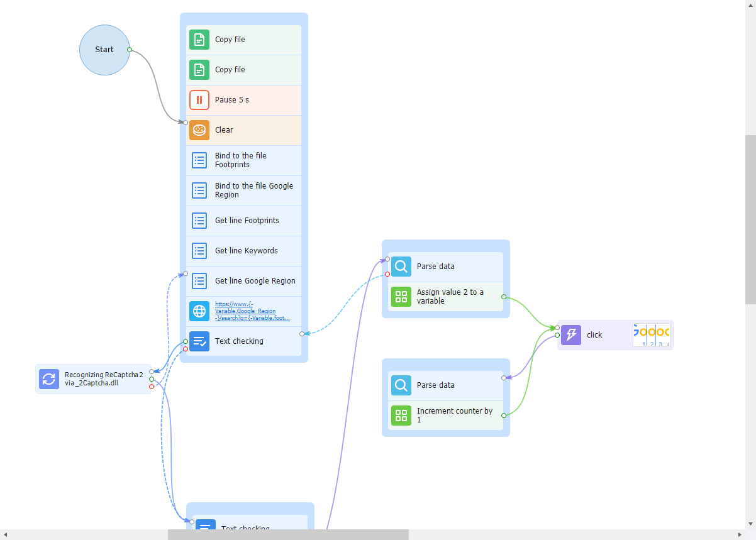This screenshot has height=540, width=756.
Task: Select the upper Parse data magnifier icon
Action: coord(401,267)
